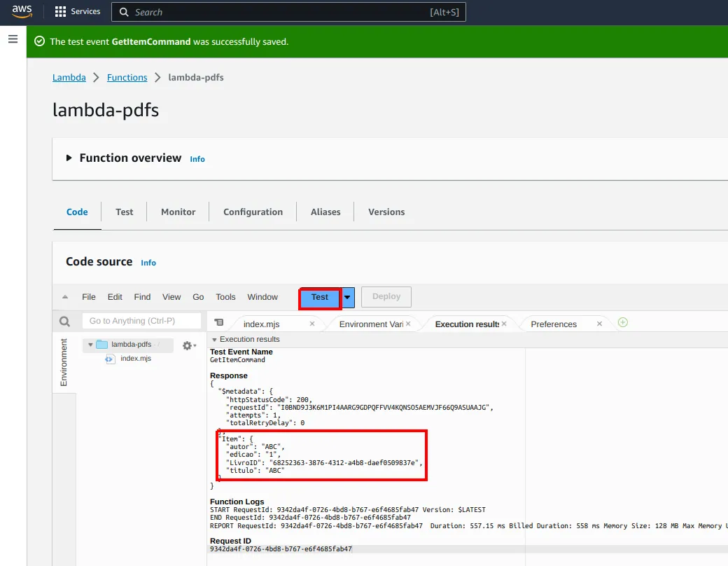
Task: Open Code source Info link
Action: click(148, 263)
